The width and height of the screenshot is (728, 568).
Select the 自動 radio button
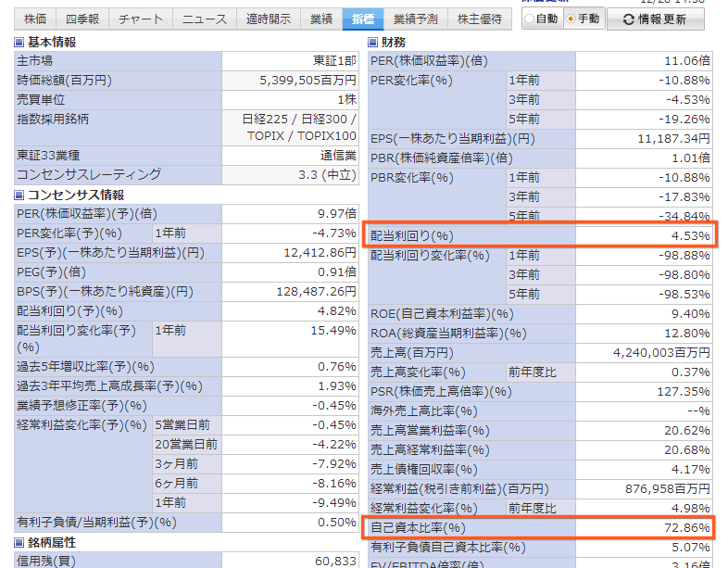tap(529, 19)
